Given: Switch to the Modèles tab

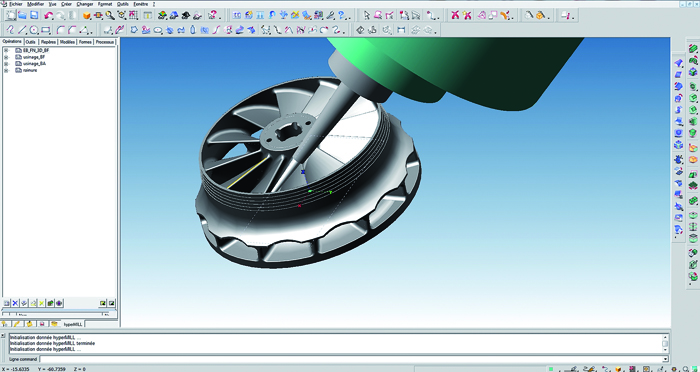Looking at the screenshot, I should point(67,42).
